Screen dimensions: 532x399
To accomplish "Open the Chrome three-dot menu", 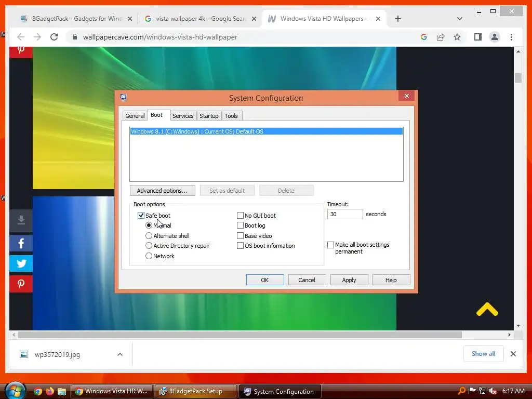I will coord(511,37).
